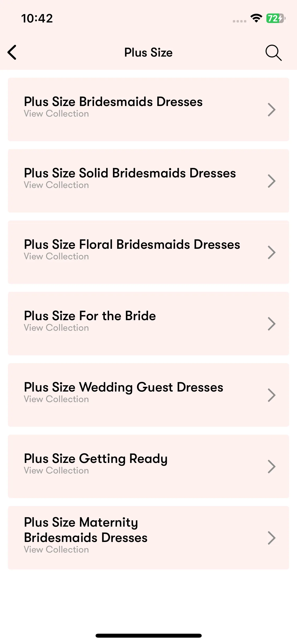Expand chevron for Plus Size Floral Bridesmaids Dresses
This screenshot has height=644, width=297.
[x=271, y=252]
